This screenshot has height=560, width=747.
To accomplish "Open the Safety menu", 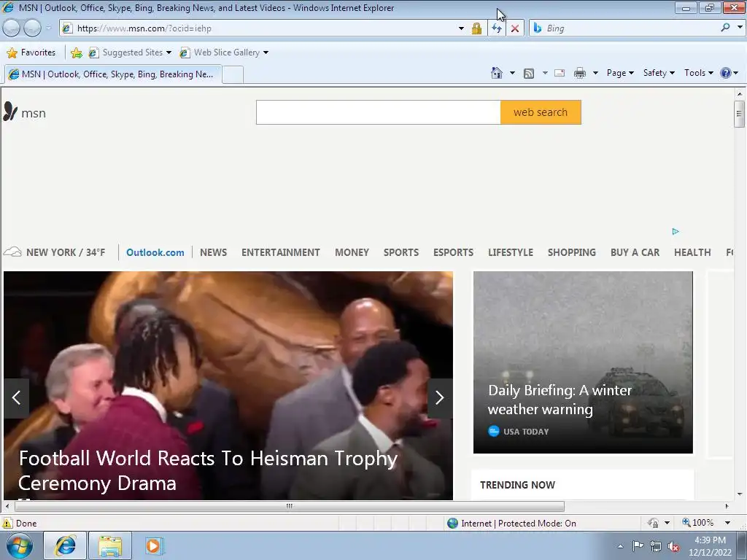I will click(659, 73).
